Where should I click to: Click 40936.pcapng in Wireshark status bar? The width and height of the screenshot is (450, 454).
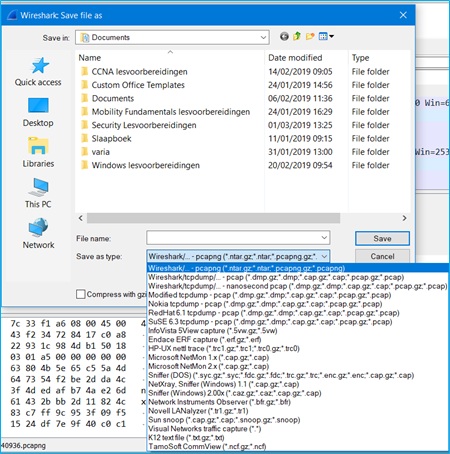(23, 445)
